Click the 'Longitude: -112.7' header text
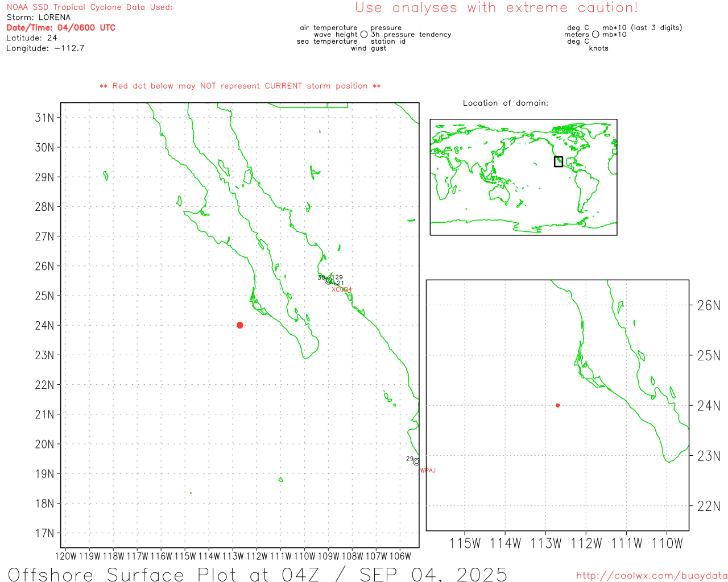 [45, 48]
